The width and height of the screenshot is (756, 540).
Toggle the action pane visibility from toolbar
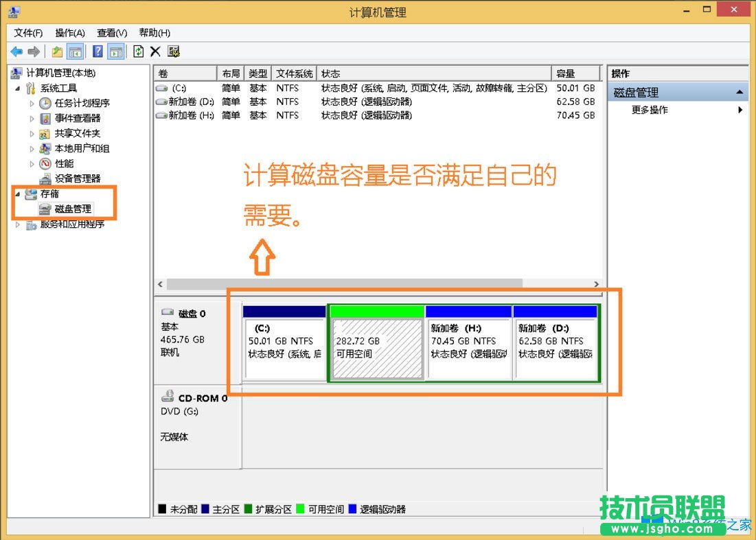(x=115, y=51)
